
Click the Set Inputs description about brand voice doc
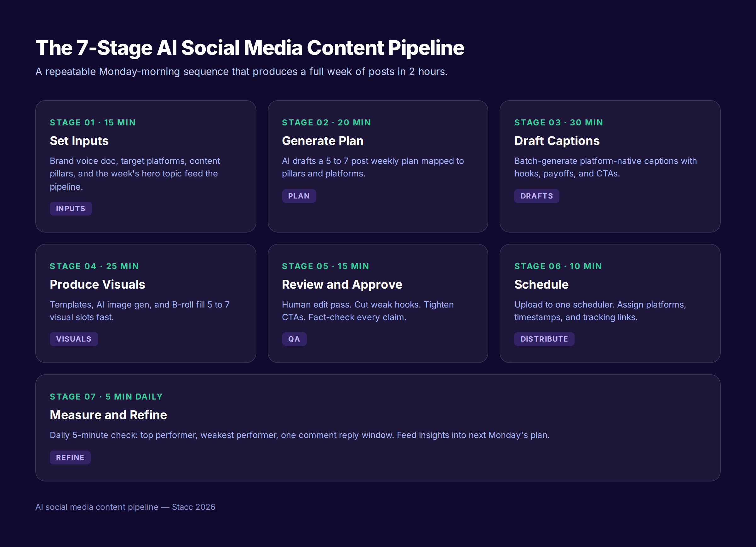[135, 174]
